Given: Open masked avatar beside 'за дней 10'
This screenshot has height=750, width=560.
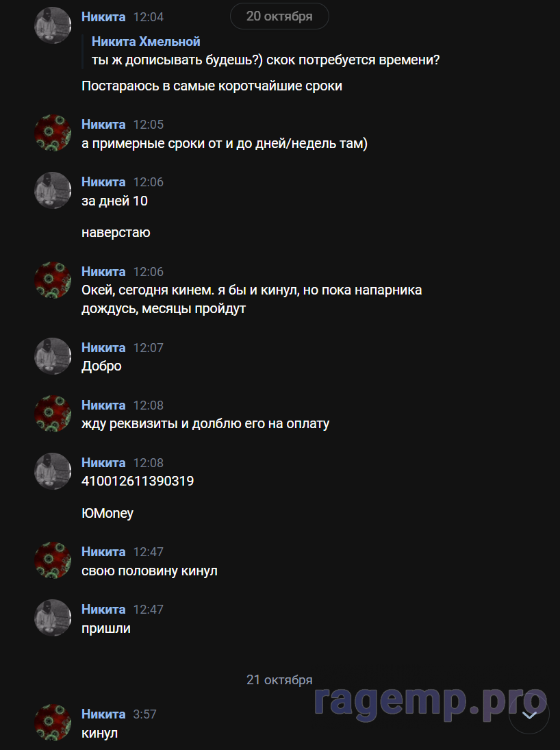Looking at the screenshot, I should (53, 190).
